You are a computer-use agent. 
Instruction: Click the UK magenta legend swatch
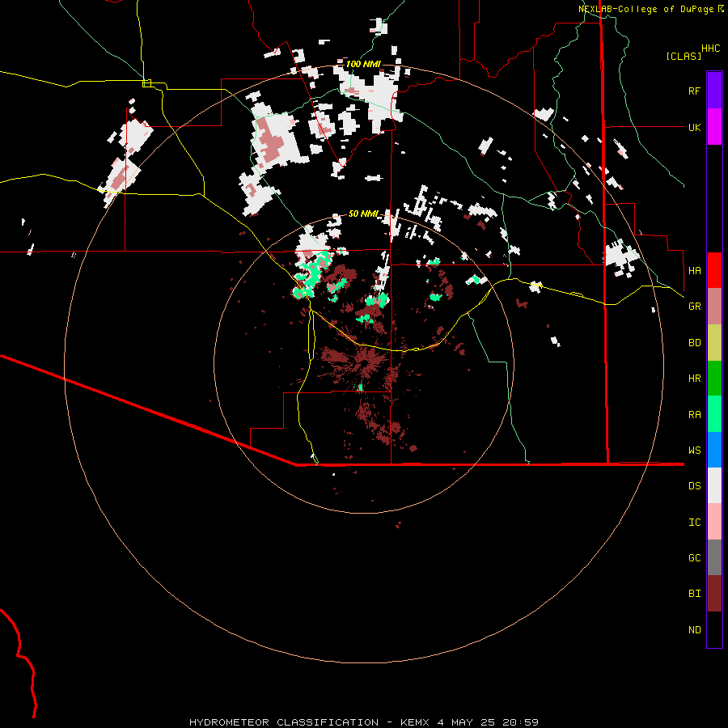[x=714, y=127]
